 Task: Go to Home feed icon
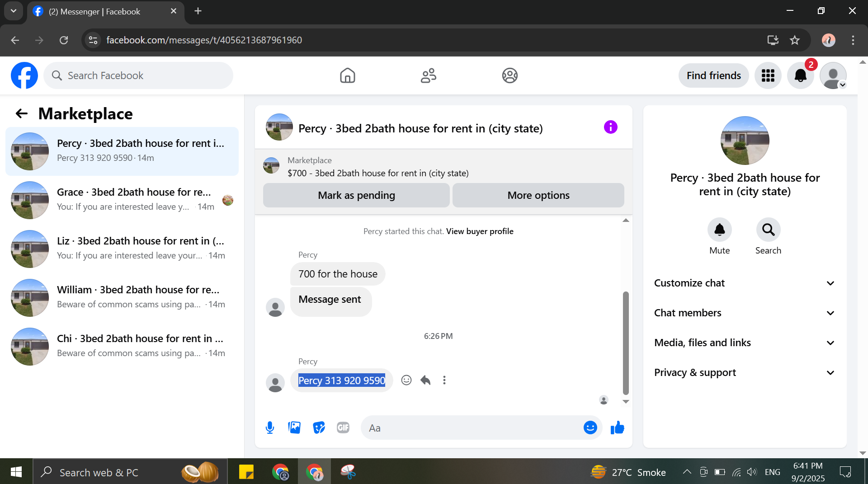pyautogui.click(x=348, y=75)
